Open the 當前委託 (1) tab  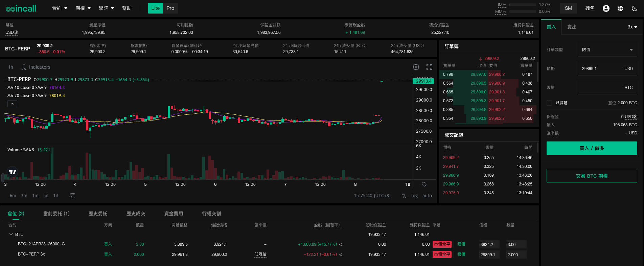pyautogui.click(x=56, y=214)
